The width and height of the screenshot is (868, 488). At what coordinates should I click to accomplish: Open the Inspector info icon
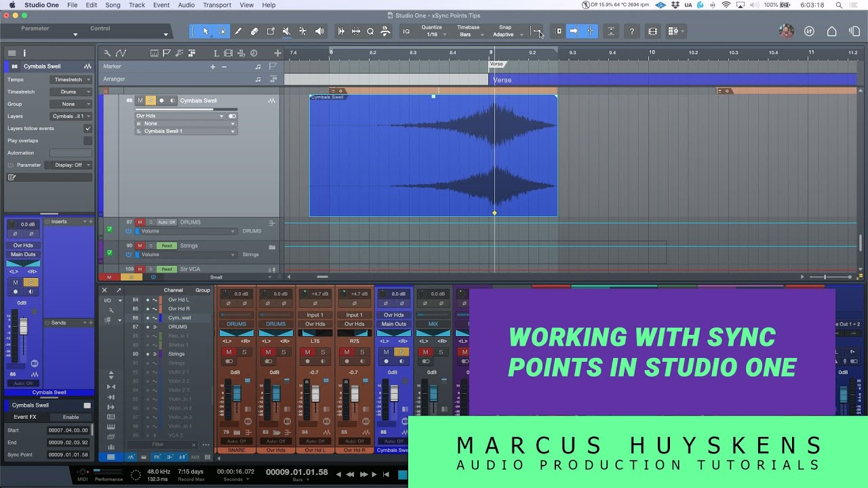tap(24, 53)
